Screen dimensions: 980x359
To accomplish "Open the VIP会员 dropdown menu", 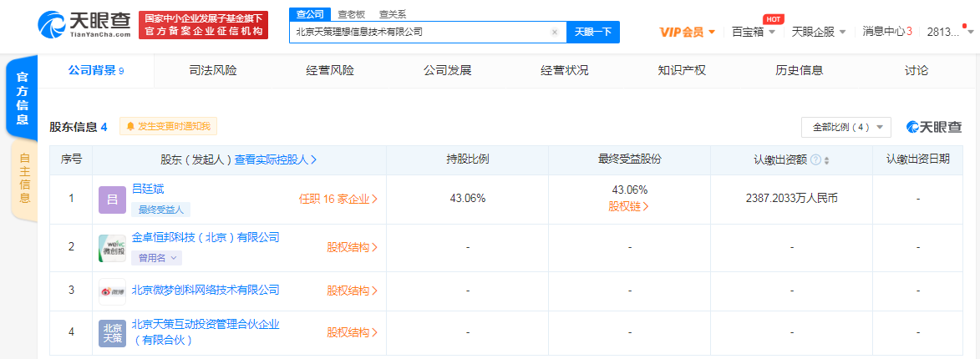I will point(688,32).
